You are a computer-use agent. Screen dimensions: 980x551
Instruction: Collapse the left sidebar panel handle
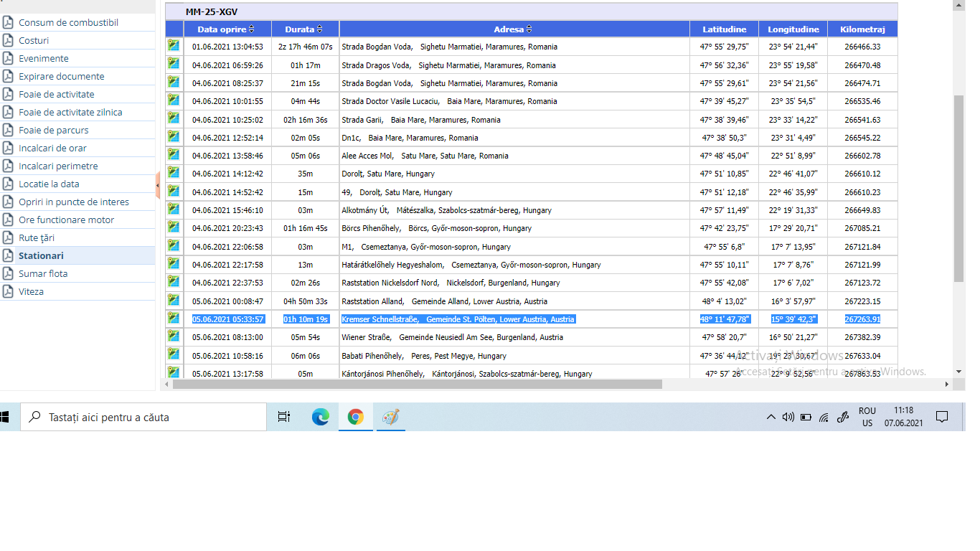click(x=157, y=186)
